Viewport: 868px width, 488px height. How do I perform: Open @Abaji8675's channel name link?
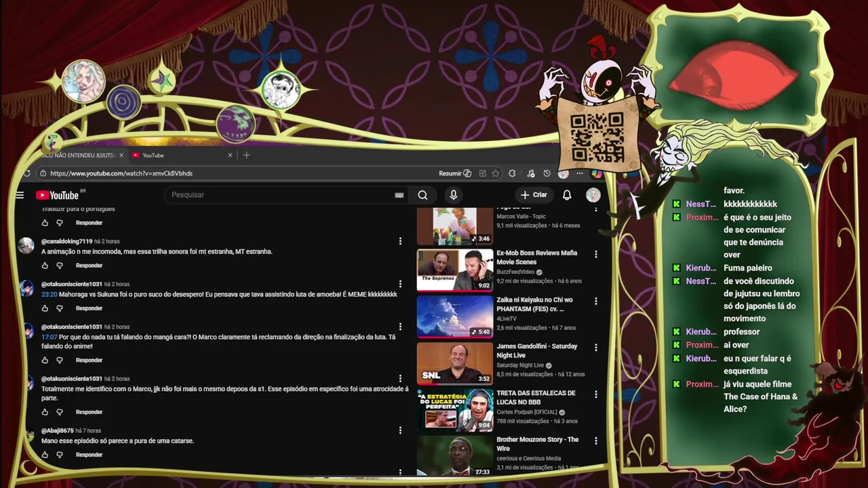[x=57, y=431]
